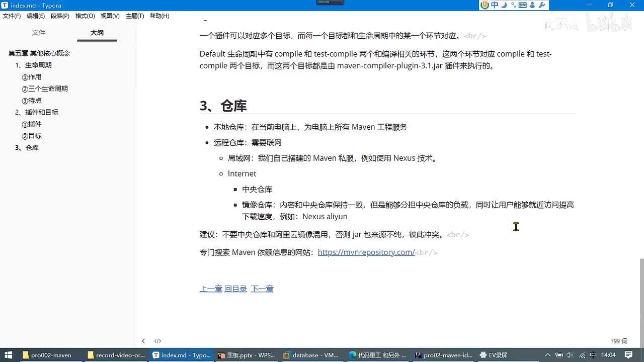Open the IME wrench settings icon

point(542,5)
